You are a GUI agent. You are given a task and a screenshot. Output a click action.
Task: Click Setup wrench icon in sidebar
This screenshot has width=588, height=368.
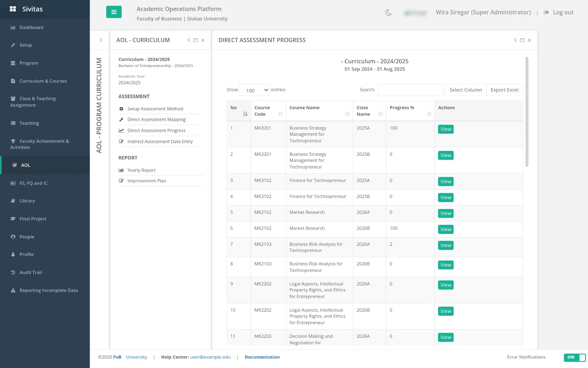[x=13, y=45]
